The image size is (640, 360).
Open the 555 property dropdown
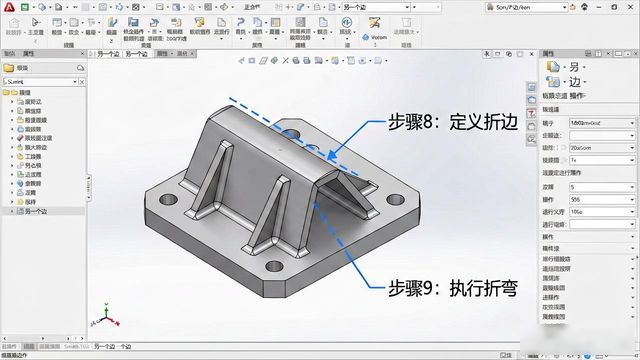pyautogui.click(x=602, y=199)
